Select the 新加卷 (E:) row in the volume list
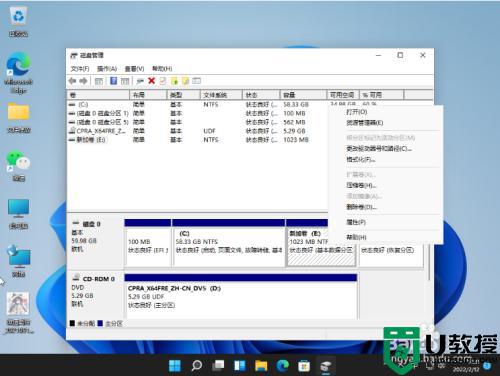Image resolution: width=500 pixels, height=376 pixels. tap(197, 140)
